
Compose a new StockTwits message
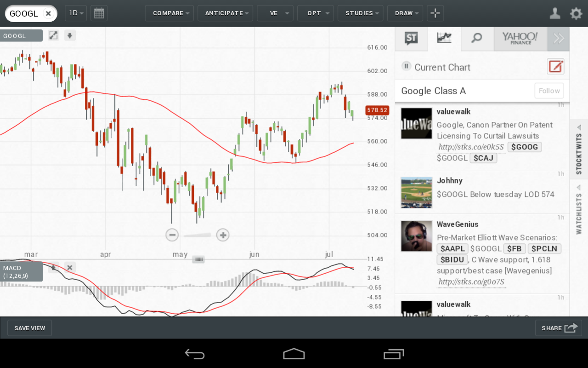pyautogui.click(x=556, y=67)
